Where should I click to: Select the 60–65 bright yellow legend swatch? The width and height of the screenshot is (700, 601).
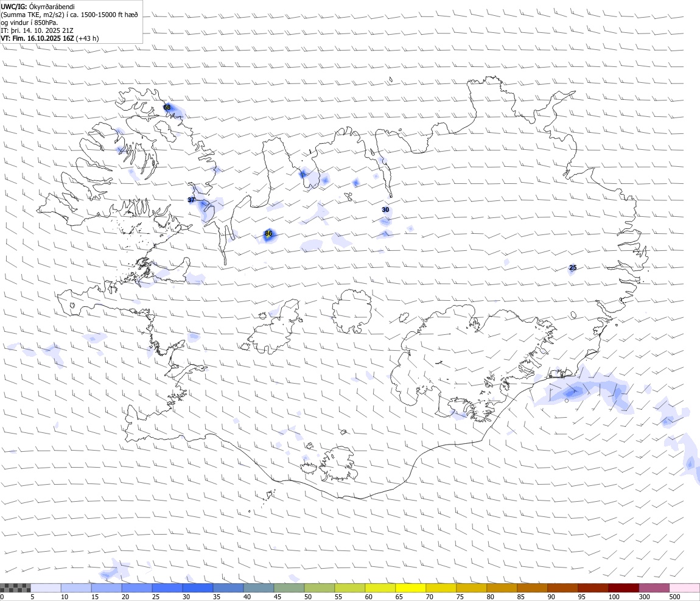click(380, 588)
